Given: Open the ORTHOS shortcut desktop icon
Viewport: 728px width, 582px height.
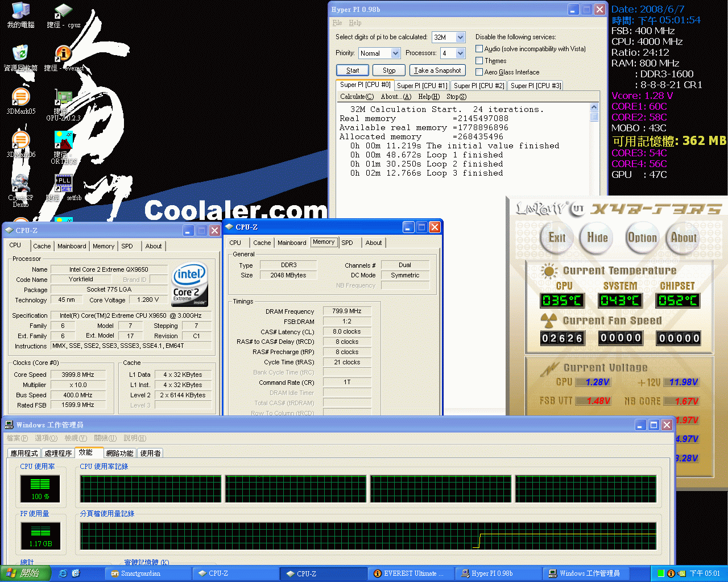Looking at the screenshot, I should [x=63, y=148].
